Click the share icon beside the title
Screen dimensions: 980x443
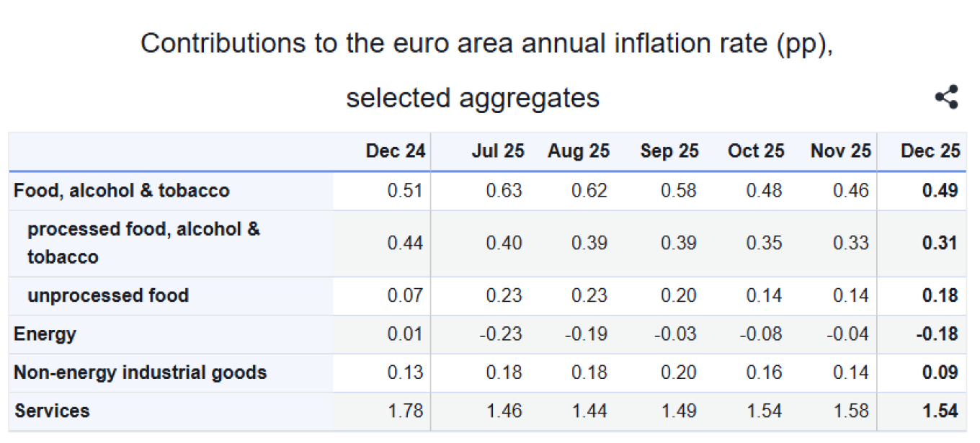click(x=946, y=97)
